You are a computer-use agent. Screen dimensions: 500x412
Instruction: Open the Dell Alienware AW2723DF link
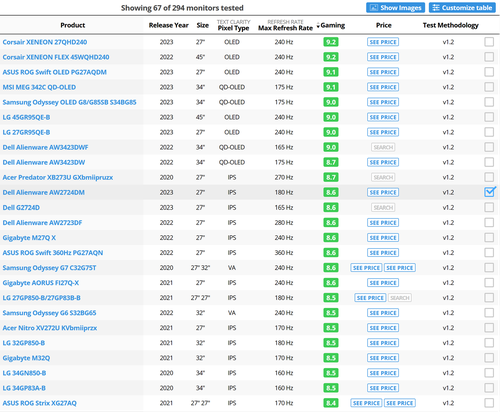point(42,222)
